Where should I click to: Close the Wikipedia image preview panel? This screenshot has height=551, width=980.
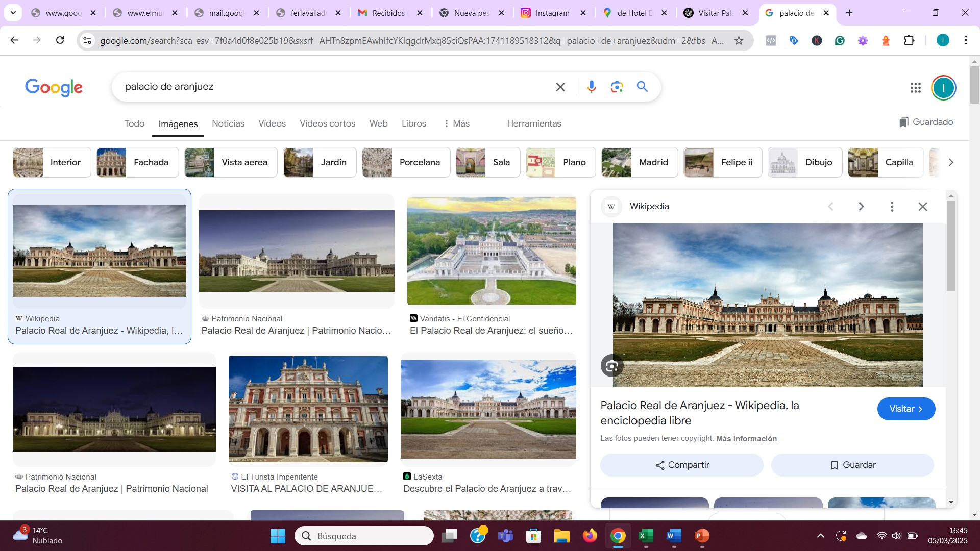pos(922,206)
